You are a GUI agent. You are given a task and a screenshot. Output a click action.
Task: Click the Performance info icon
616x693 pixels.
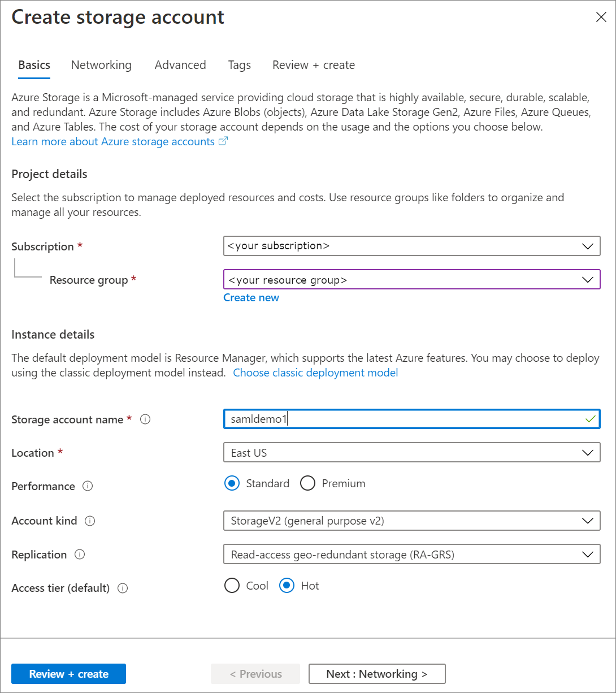(x=88, y=486)
